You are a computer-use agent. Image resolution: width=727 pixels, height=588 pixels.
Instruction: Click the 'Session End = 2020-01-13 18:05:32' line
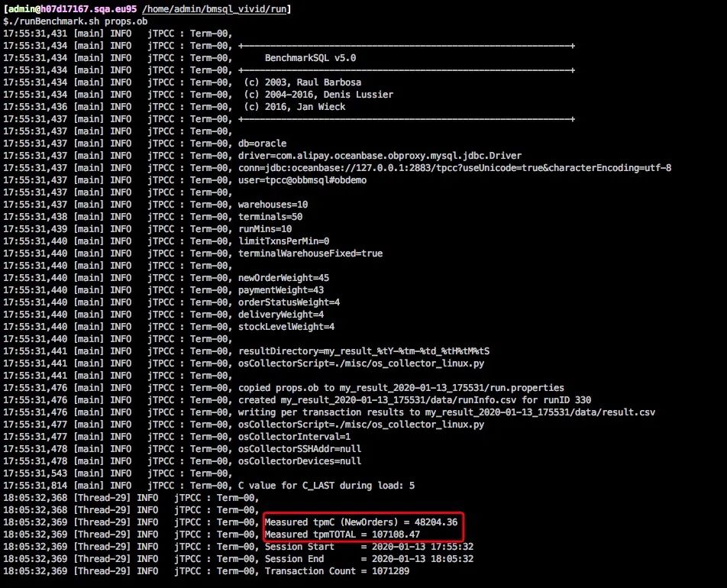click(369, 559)
